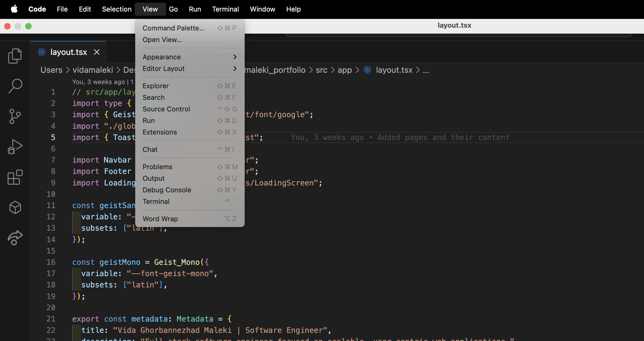Viewport: 644px width, 341px height.
Task: Click the share arrow icon in activity bar
Action: pyautogui.click(x=15, y=238)
